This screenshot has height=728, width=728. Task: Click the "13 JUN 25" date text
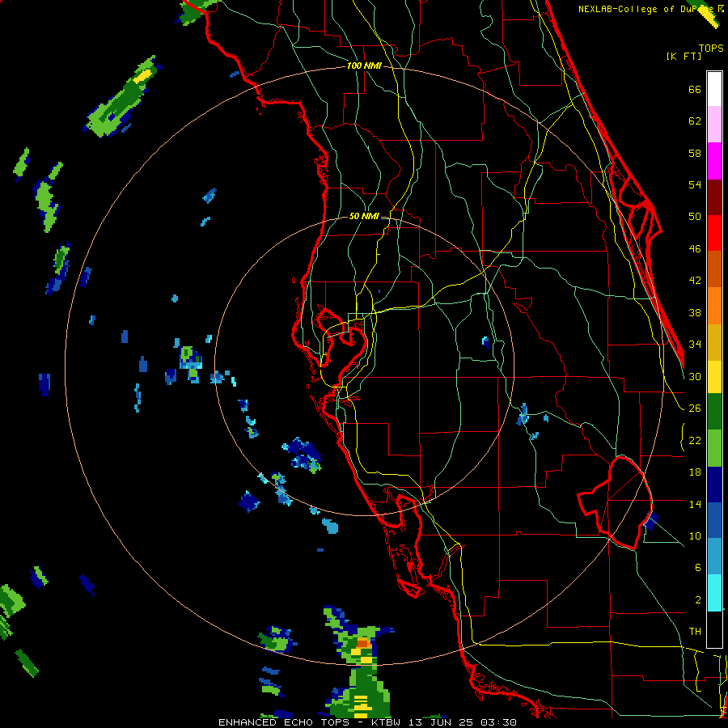pos(441,722)
